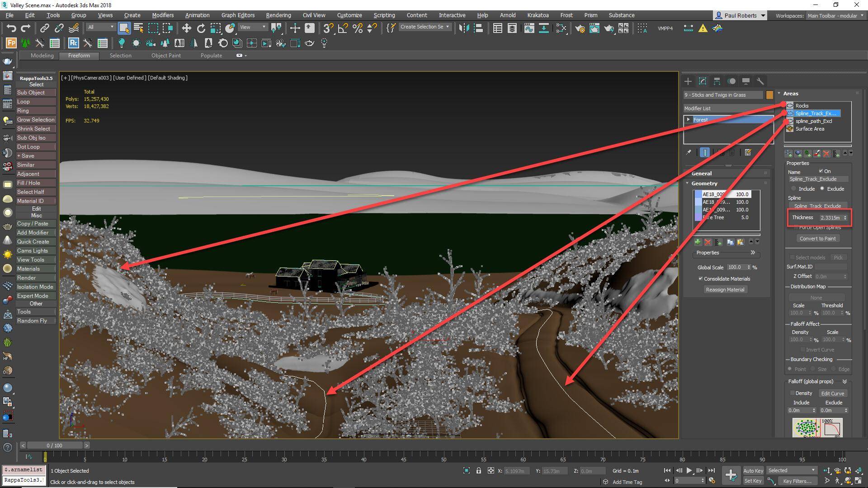Open the Rendering menu
The image size is (868, 488).
pyautogui.click(x=278, y=15)
